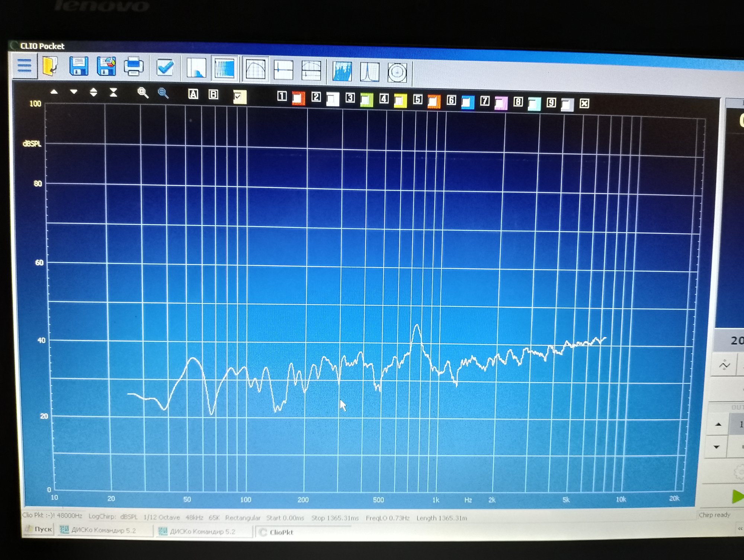Compress vertical scale with hourglass arrows

point(113,92)
